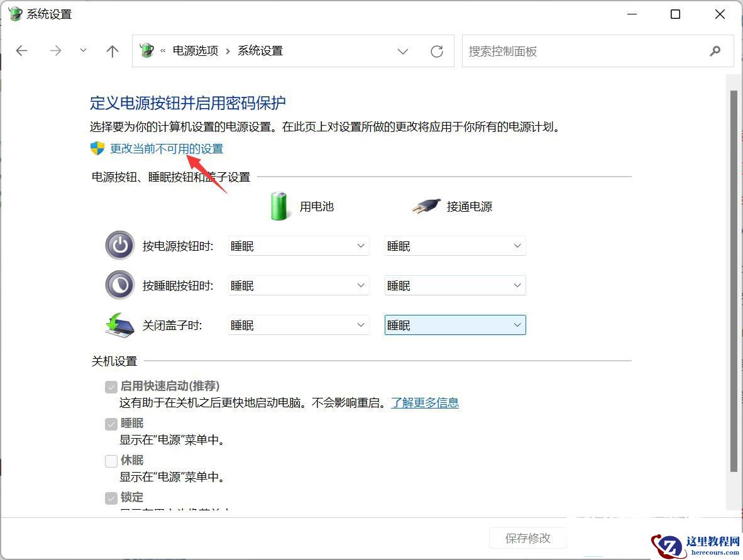Expand the address bar dropdown chevron

403,52
